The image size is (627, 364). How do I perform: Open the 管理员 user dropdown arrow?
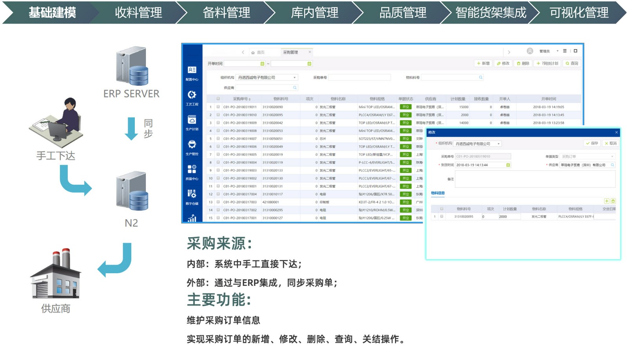coord(557,51)
